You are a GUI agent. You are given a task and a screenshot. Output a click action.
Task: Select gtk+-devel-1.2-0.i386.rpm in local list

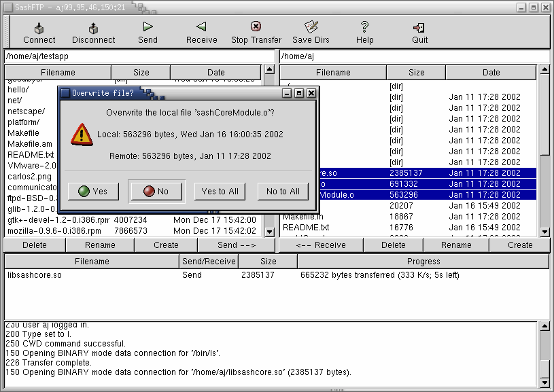click(58, 220)
